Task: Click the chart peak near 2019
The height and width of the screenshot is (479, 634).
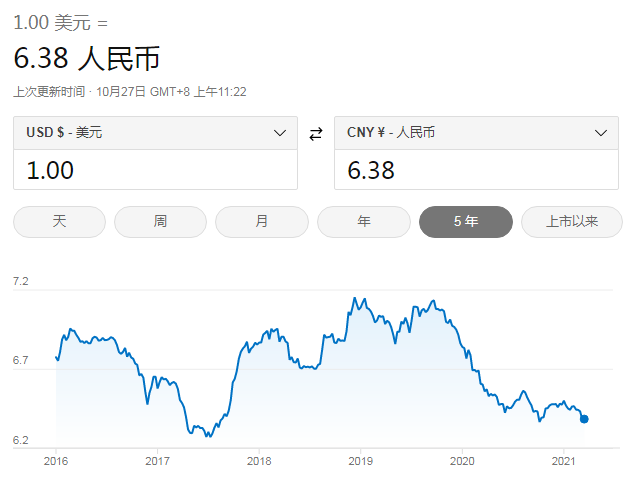Action: point(355,298)
